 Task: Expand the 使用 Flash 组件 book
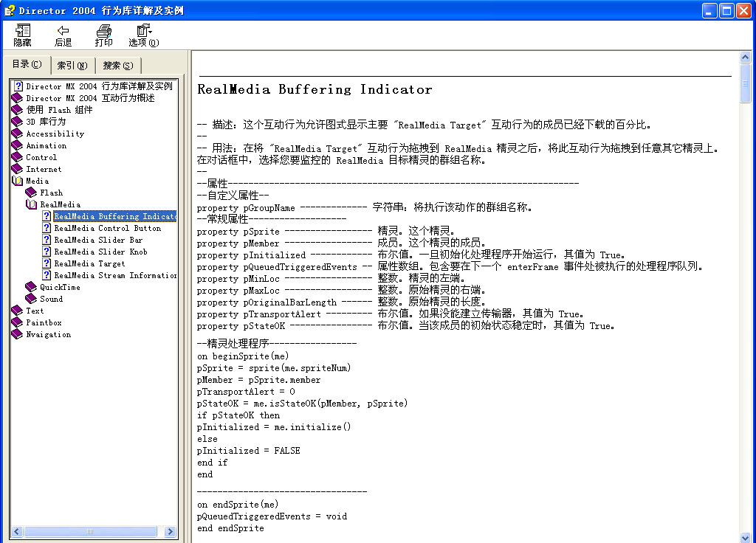click(x=59, y=110)
